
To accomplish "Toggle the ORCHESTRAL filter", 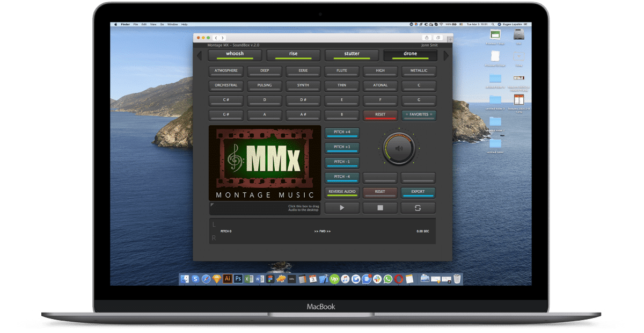I will coord(226,86).
